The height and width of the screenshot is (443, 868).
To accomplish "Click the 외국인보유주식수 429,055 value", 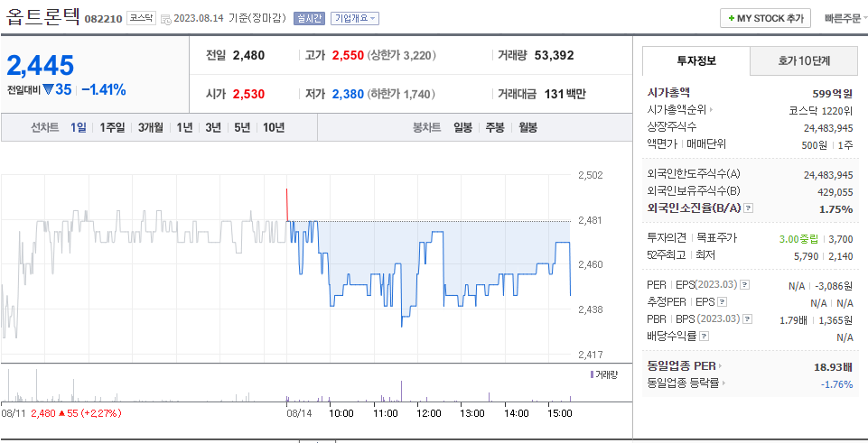I will tap(835, 192).
